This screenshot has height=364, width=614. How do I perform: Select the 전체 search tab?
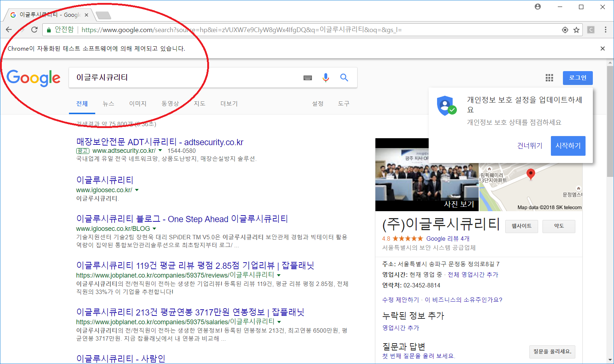pyautogui.click(x=82, y=104)
